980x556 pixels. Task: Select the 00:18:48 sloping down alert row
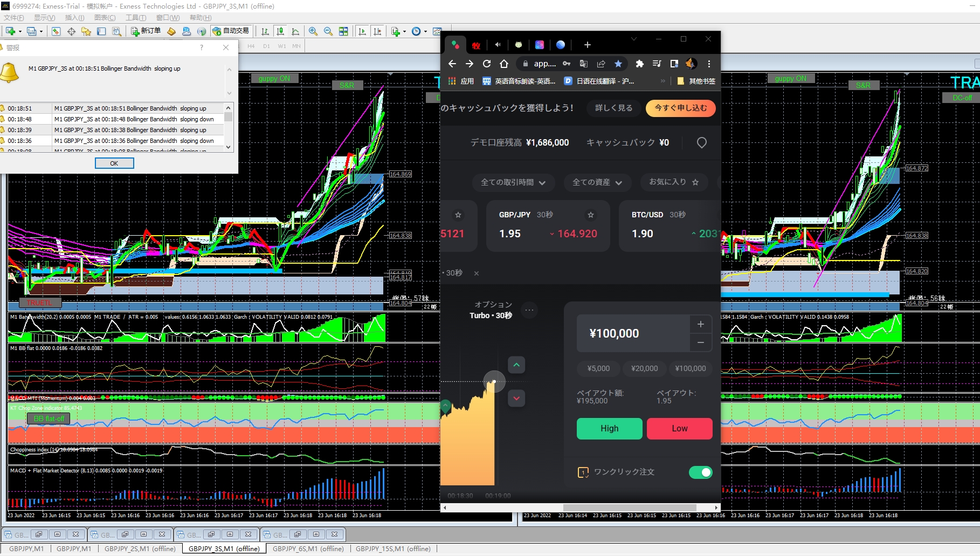(112, 119)
